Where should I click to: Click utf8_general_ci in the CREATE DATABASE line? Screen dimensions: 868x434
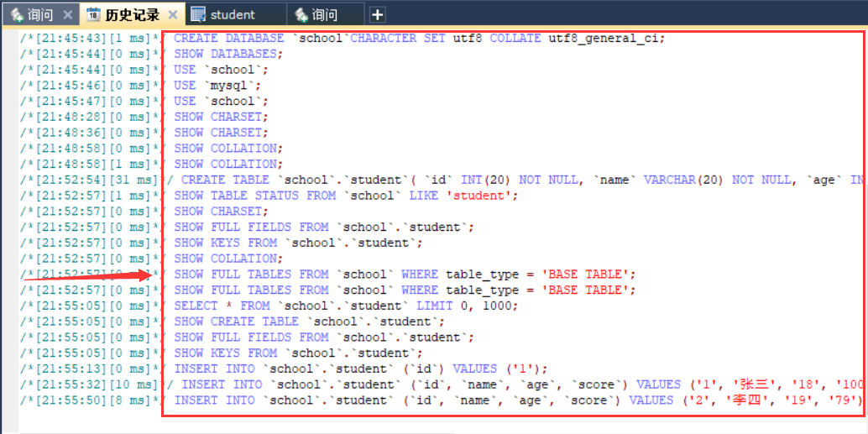pyautogui.click(x=604, y=39)
